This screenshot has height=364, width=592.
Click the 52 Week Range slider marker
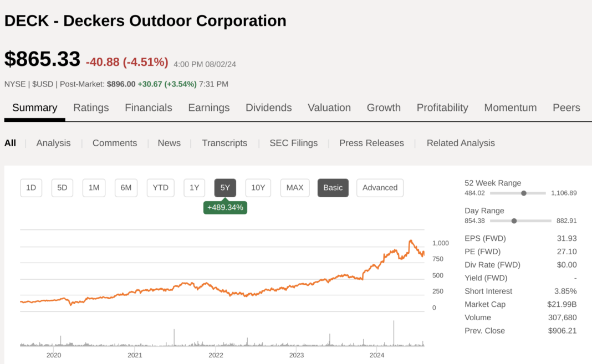pos(524,193)
